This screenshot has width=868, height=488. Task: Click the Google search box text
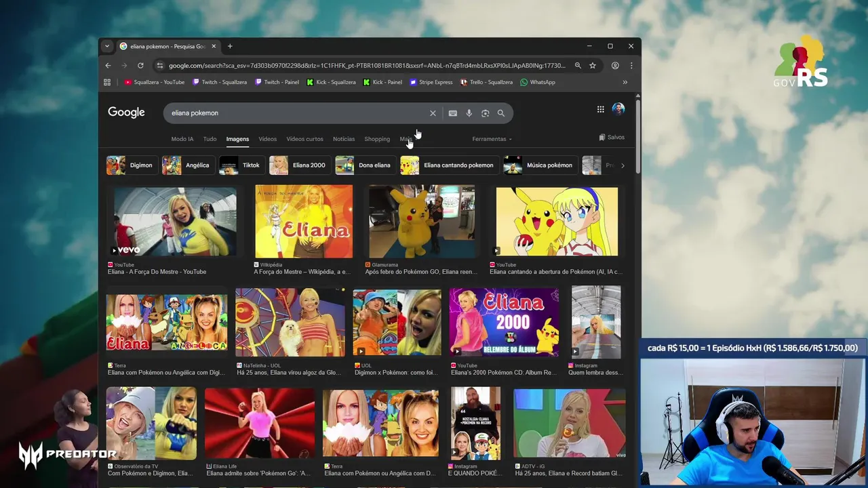[195, 113]
